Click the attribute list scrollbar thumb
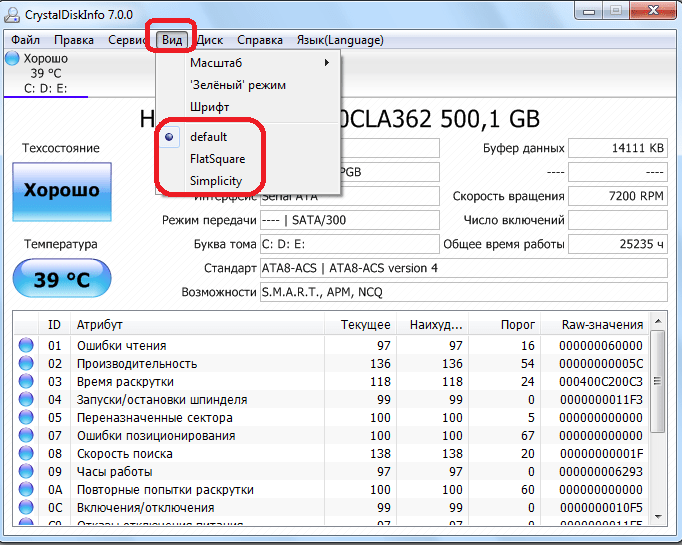Image resolution: width=682 pixels, height=545 pixels. (x=658, y=381)
